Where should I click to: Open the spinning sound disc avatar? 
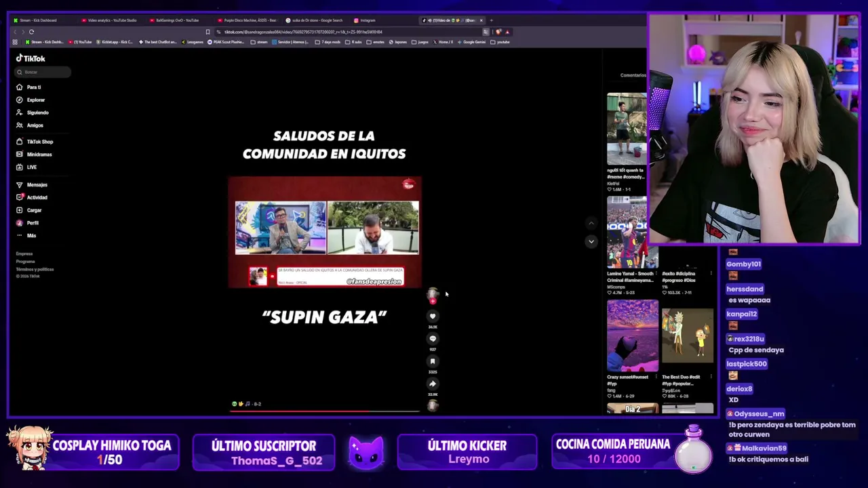[x=433, y=405]
